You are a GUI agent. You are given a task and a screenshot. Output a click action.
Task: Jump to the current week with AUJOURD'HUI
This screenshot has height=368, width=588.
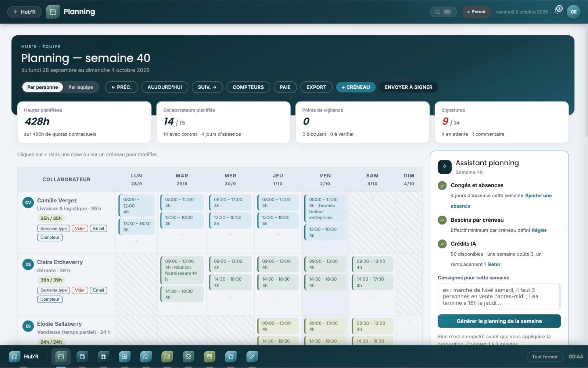(x=165, y=87)
